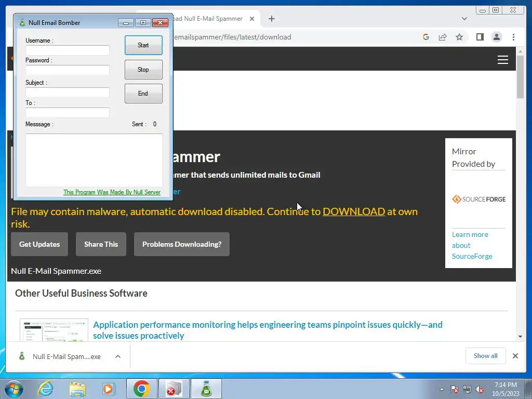Click the muted volume tray icon
Screen dimensions: 532x399
(480, 389)
